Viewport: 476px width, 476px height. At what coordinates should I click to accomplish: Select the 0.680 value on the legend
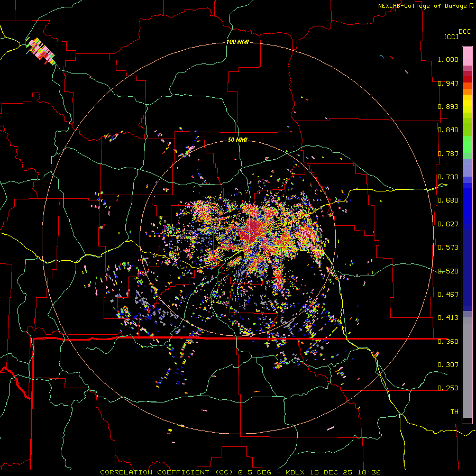click(x=448, y=200)
